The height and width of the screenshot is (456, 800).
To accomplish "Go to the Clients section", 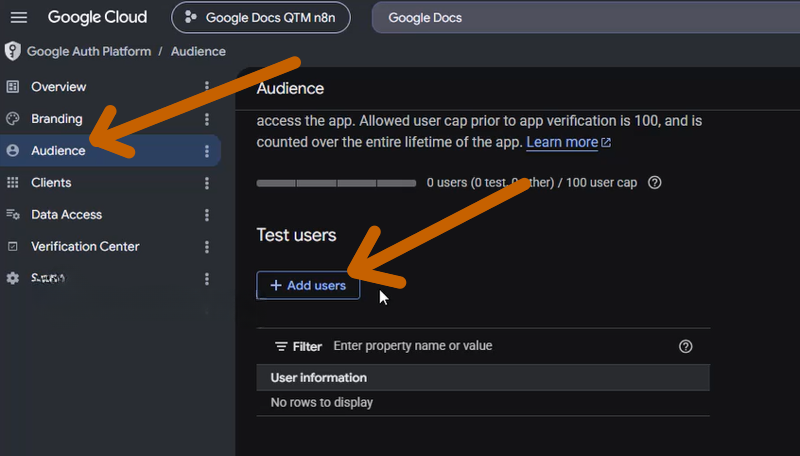I will [51, 183].
